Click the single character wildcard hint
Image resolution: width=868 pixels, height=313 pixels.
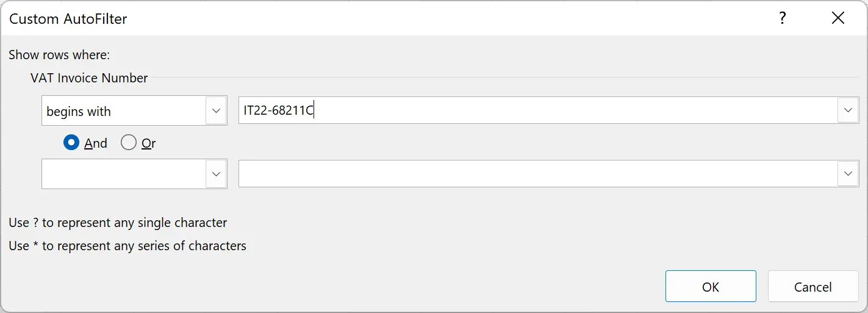pos(118,223)
